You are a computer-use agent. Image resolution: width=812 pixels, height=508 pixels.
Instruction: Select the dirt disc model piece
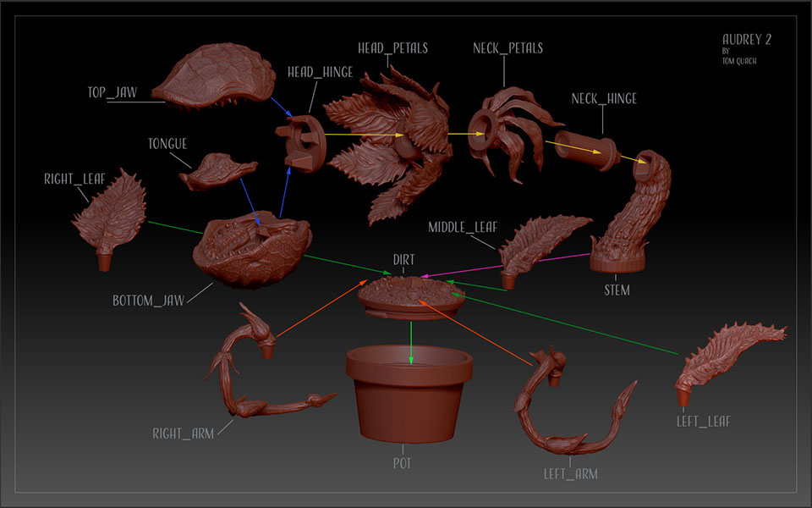click(411, 294)
